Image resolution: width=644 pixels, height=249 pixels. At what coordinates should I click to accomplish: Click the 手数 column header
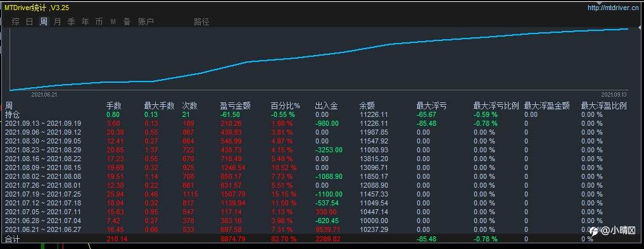coord(114,106)
